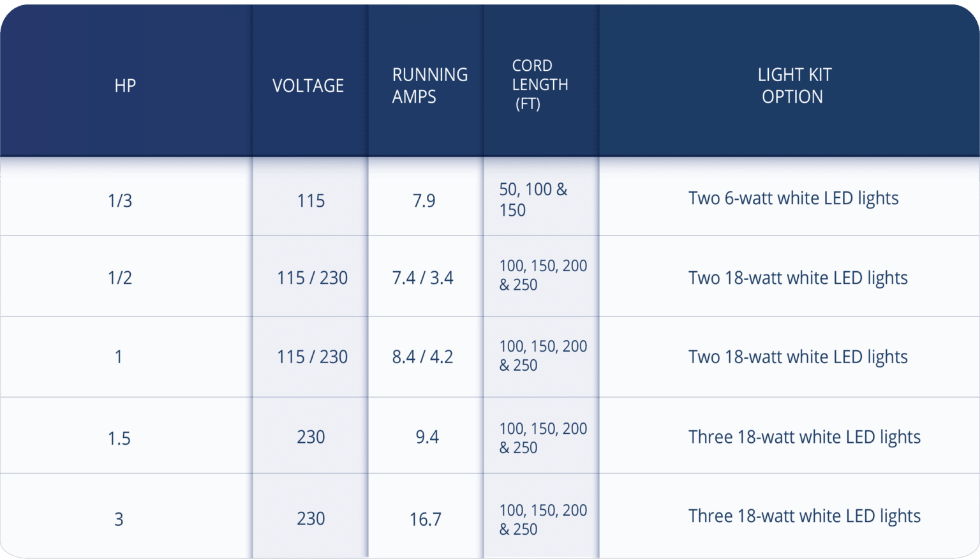Click the light kit cell for 1.5 HP
This screenshot has height=559, width=980.
point(804,437)
